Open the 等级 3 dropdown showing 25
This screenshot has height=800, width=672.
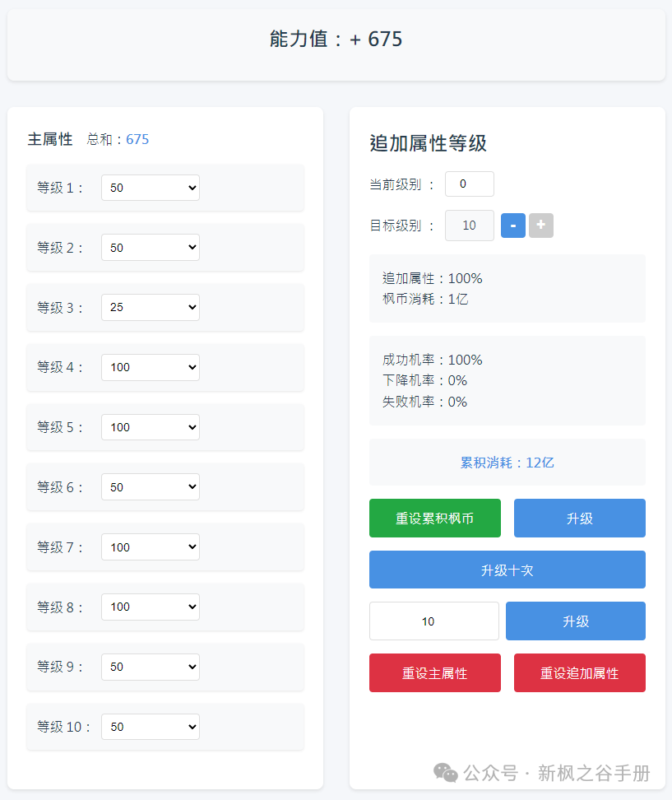(151, 308)
